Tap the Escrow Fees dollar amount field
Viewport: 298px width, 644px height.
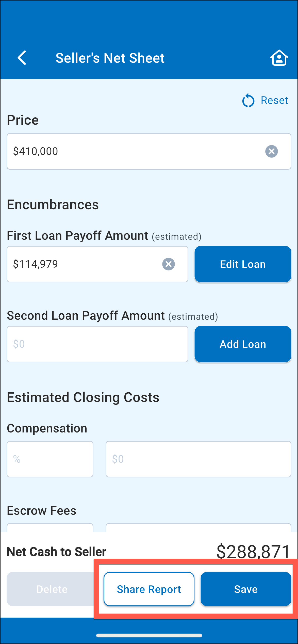[198, 528]
